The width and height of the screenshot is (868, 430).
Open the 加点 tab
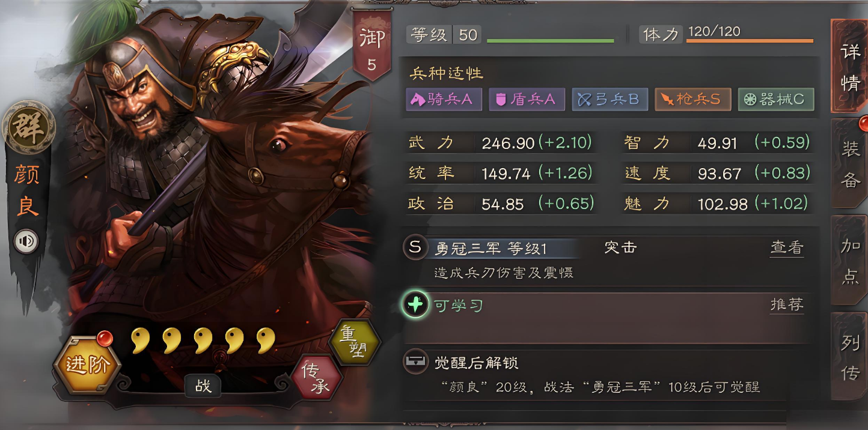click(849, 261)
